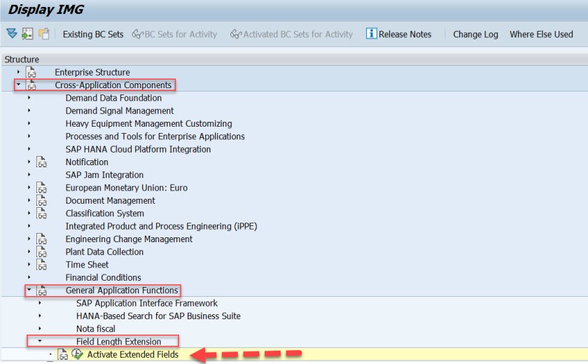The height and width of the screenshot is (364, 588).
Task: Open documentation icon beside Classification System
Action: (41, 213)
